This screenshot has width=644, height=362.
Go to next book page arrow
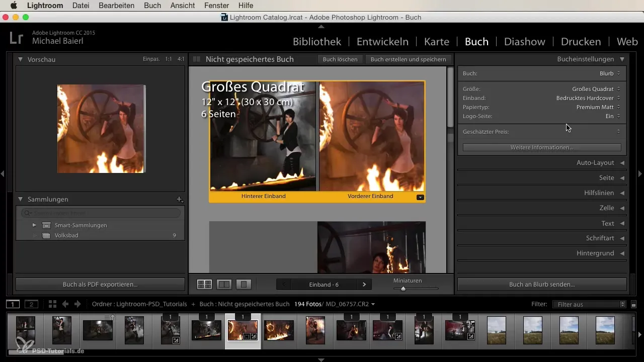click(x=364, y=285)
